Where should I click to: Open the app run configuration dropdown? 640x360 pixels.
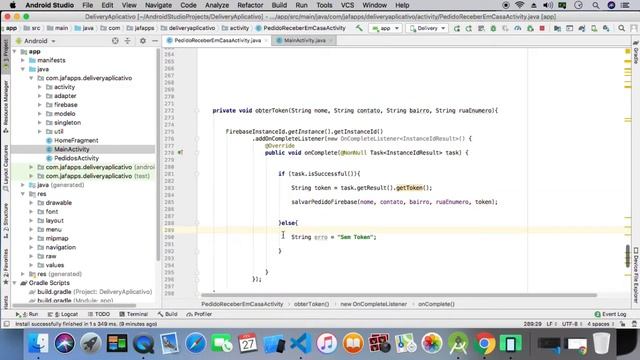(x=385, y=28)
